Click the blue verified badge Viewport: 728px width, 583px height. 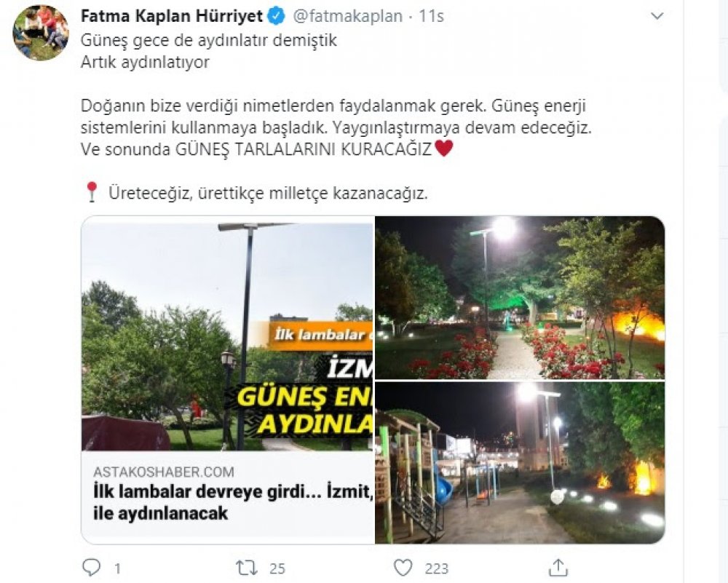pyautogui.click(x=277, y=16)
